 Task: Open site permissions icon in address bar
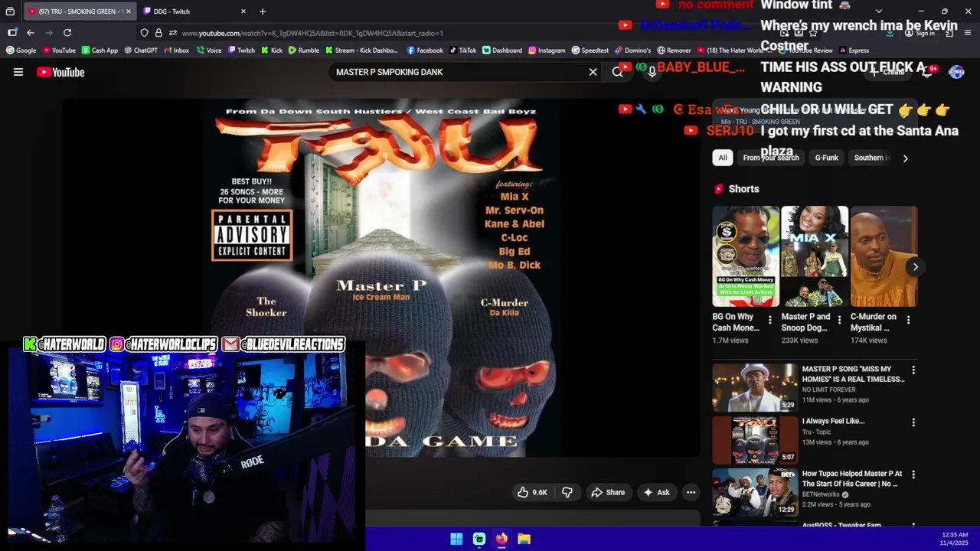[173, 33]
